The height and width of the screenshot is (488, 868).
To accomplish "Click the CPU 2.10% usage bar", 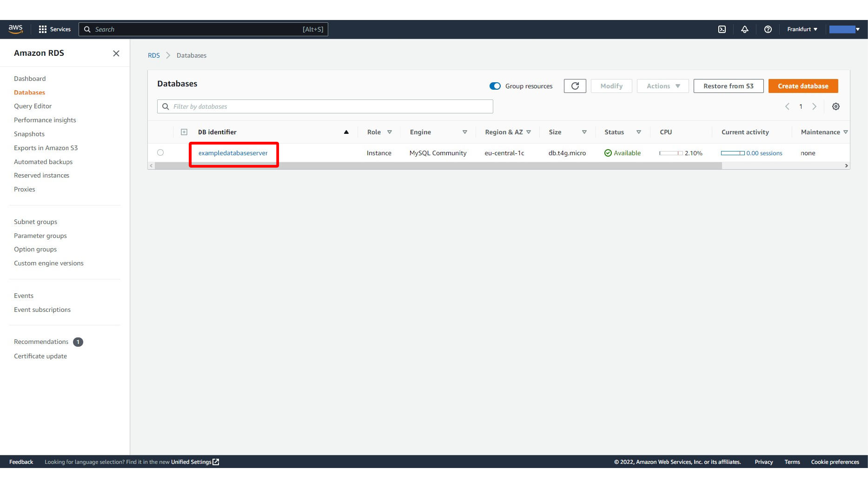I will tap(671, 153).
